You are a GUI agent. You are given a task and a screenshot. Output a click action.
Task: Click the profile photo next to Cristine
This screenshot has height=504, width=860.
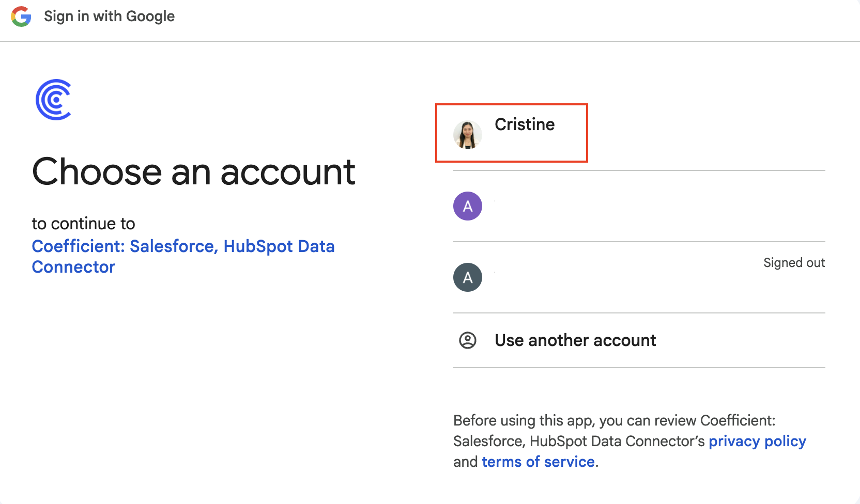click(467, 135)
